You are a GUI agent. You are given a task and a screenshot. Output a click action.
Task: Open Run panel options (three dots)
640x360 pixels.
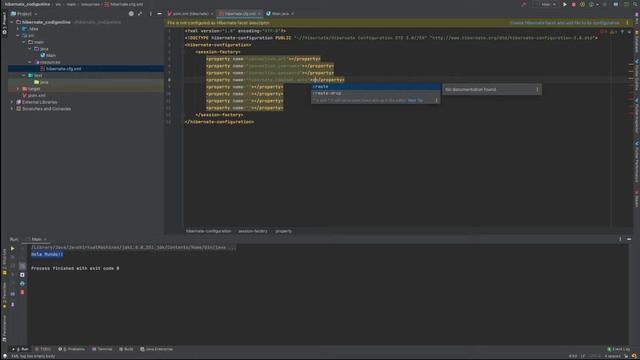click(x=620, y=239)
